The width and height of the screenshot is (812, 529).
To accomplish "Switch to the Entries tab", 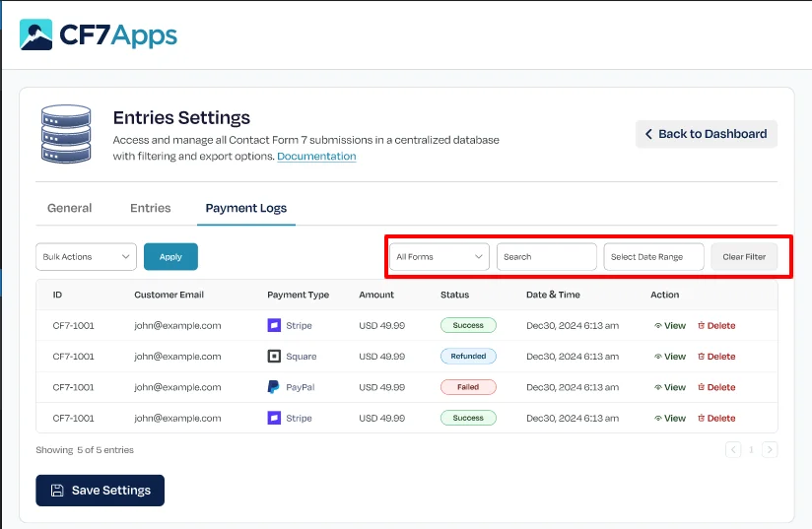I will [x=150, y=208].
